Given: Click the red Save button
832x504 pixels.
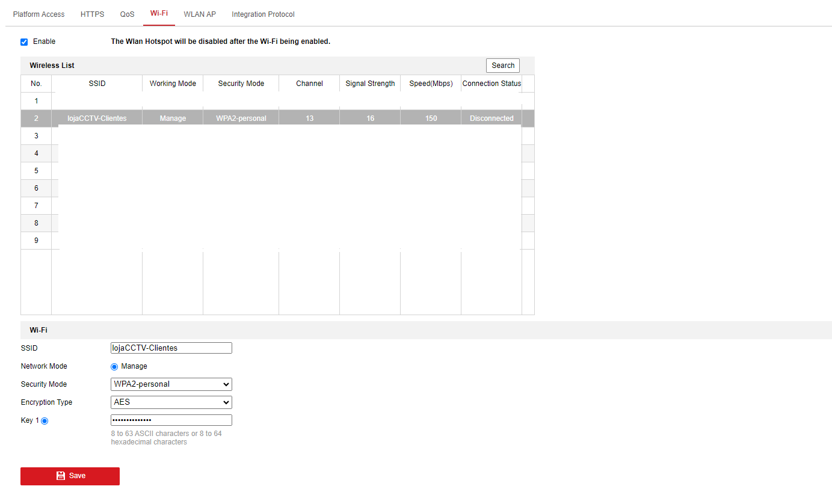Looking at the screenshot, I should pyautogui.click(x=70, y=476).
